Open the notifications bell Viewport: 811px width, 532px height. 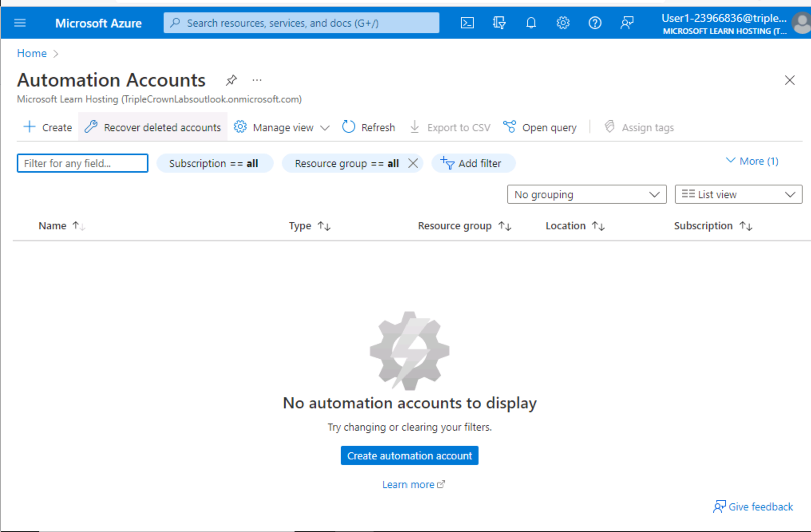click(x=531, y=23)
